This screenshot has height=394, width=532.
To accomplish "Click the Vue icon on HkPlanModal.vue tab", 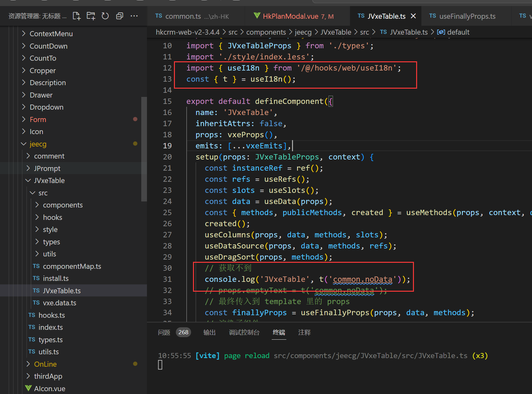I will [256, 16].
